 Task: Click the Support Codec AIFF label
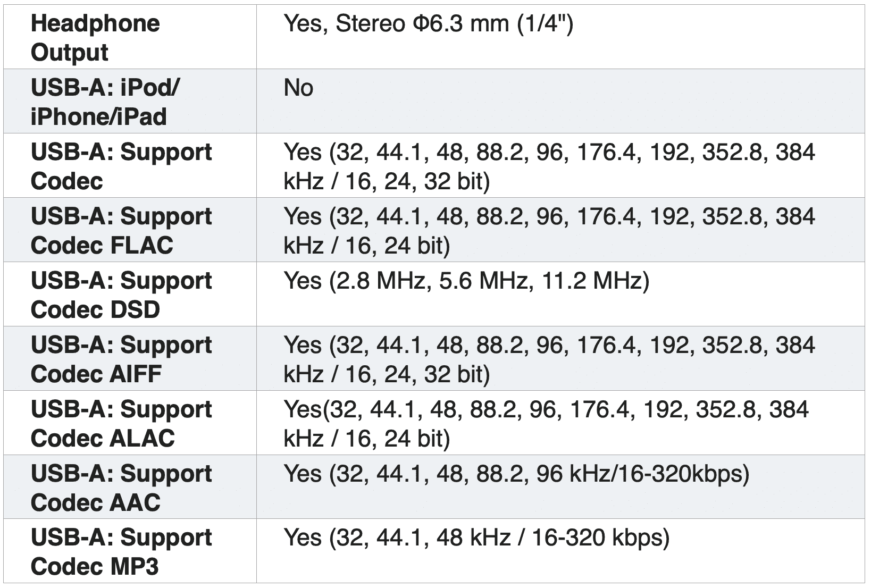[x=121, y=359]
